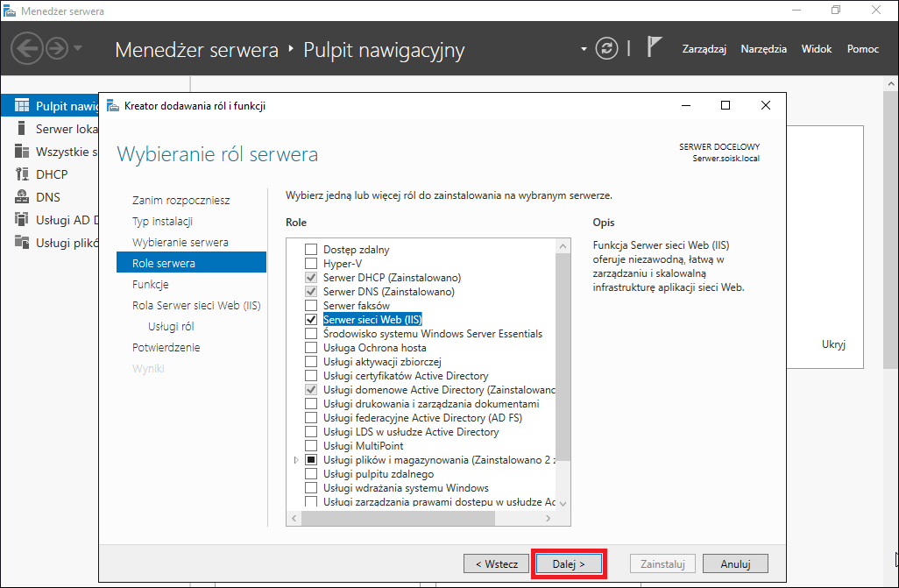Select the DNS sidebar icon
Screen dimensions: 899x588
point(22,197)
